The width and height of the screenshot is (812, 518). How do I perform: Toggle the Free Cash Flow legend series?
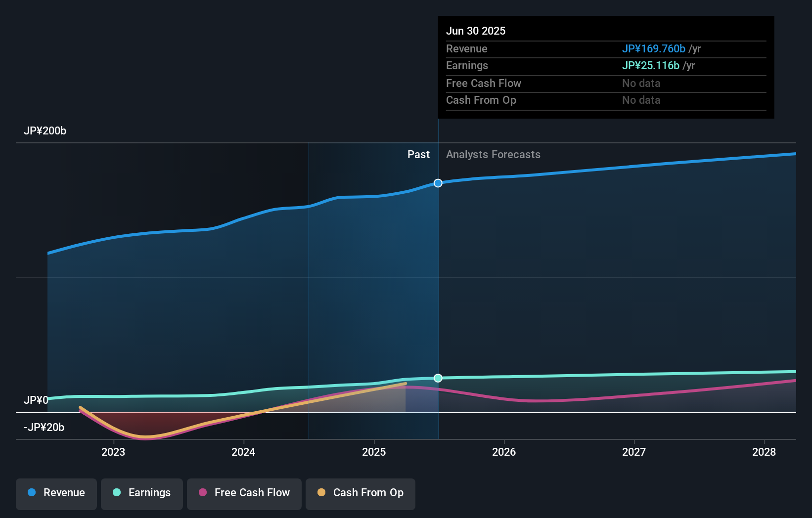pyautogui.click(x=244, y=494)
